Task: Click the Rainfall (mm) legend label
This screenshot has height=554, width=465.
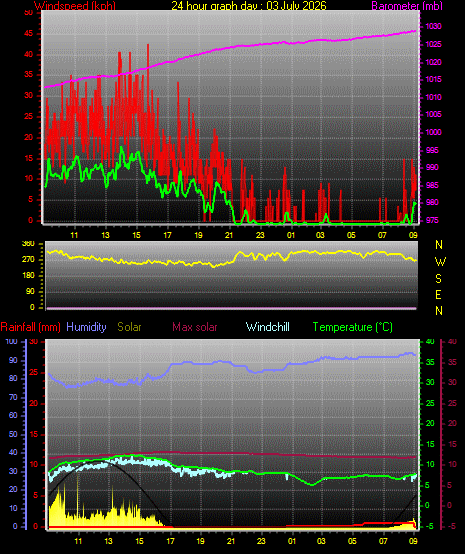Action: [x=30, y=327]
